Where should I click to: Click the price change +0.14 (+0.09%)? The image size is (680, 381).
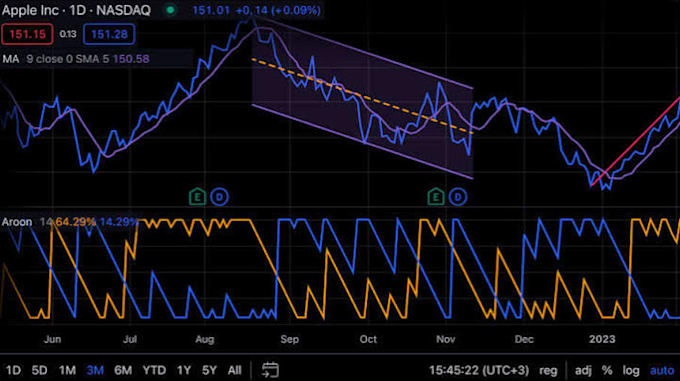[278, 10]
